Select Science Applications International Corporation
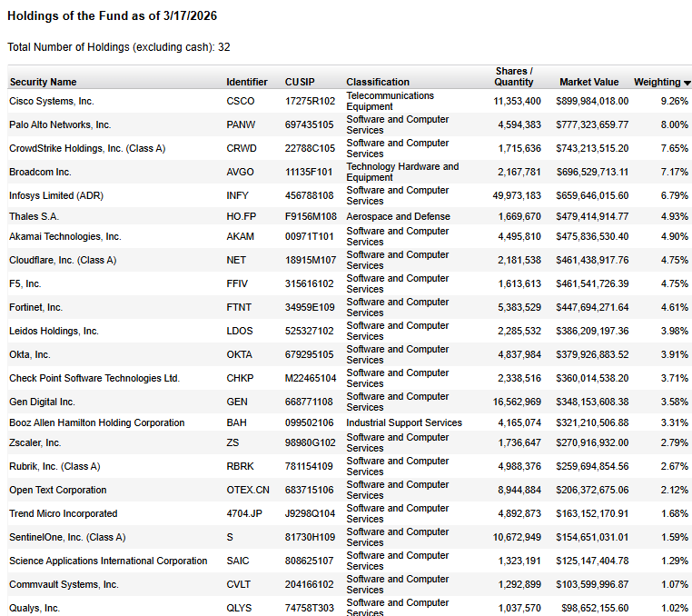Image resolution: width=692 pixels, height=616 pixels. (x=108, y=561)
